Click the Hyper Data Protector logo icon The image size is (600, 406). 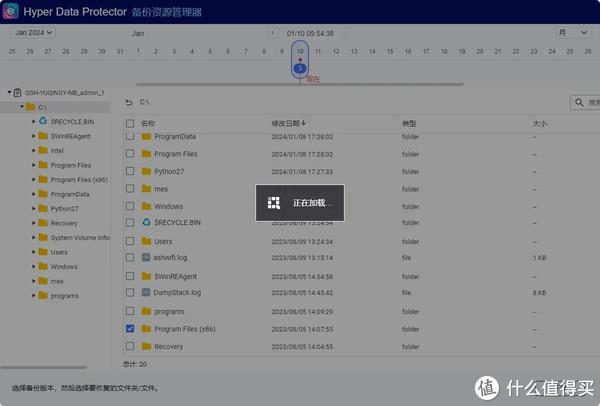click(x=10, y=11)
